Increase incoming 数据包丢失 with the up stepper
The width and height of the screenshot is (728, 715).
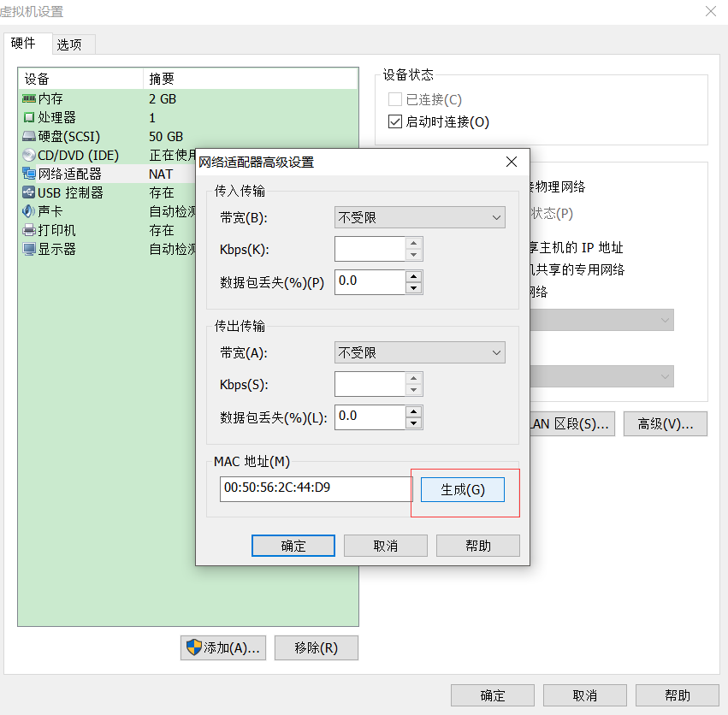413,276
